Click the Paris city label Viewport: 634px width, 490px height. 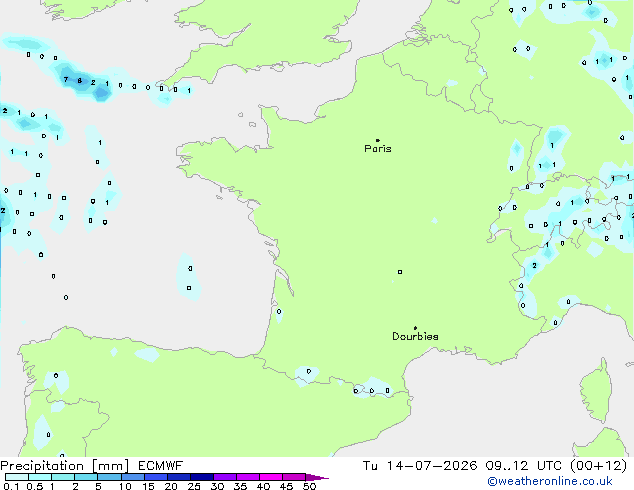(378, 149)
